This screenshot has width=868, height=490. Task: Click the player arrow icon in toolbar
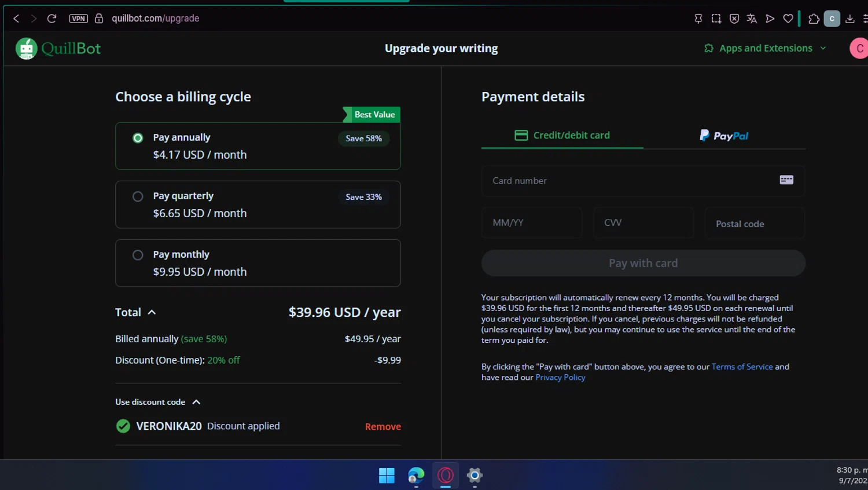pyautogui.click(x=770, y=19)
